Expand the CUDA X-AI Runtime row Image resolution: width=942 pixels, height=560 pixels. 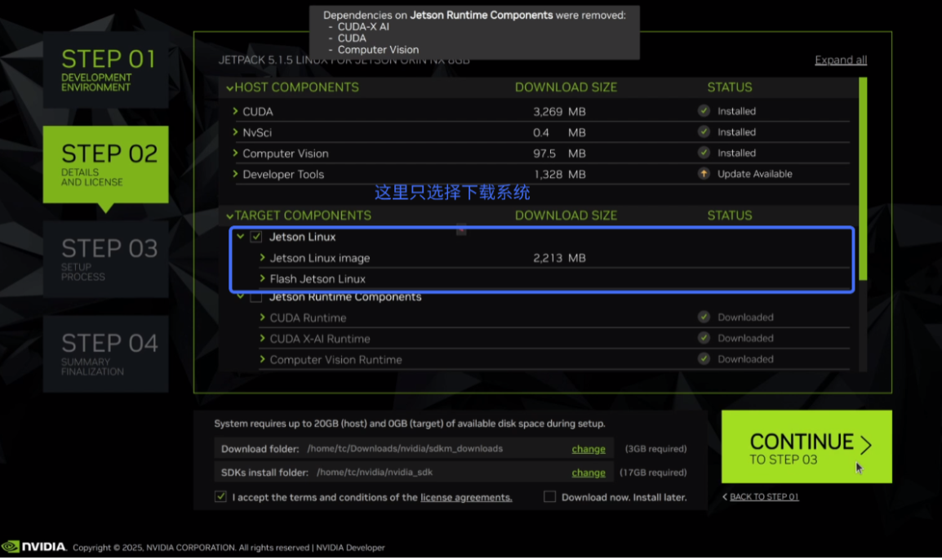coord(263,338)
